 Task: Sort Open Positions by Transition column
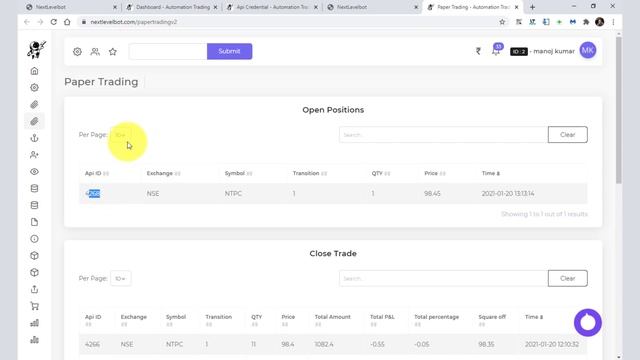point(310,173)
